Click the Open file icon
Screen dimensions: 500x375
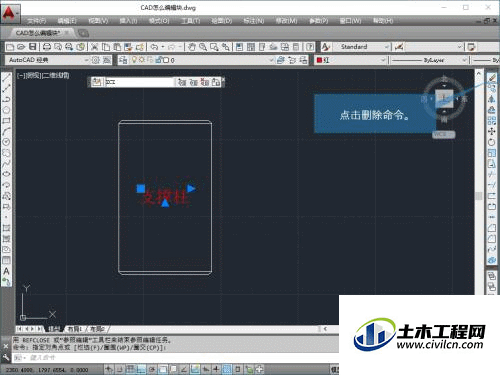click(21, 47)
